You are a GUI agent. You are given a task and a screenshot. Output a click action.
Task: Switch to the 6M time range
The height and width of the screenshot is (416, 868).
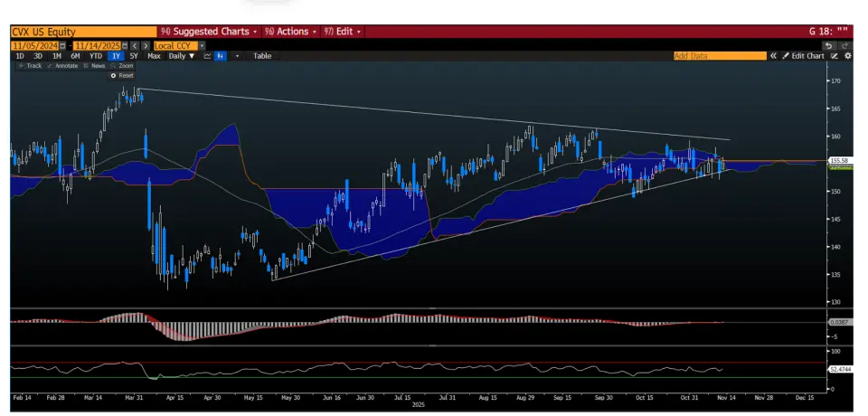(75, 56)
